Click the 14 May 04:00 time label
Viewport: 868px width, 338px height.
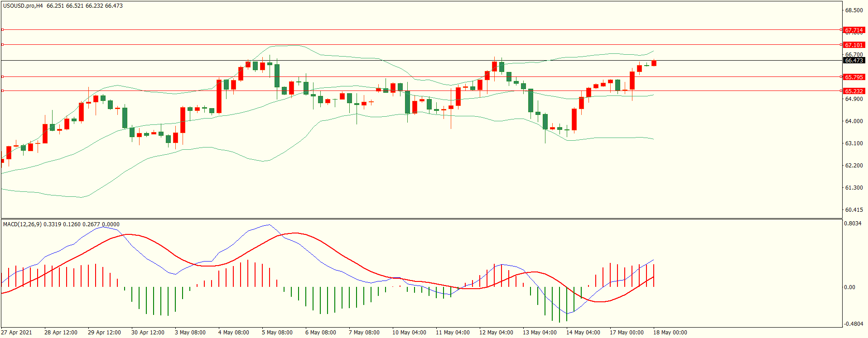pyautogui.click(x=583, y=333)
